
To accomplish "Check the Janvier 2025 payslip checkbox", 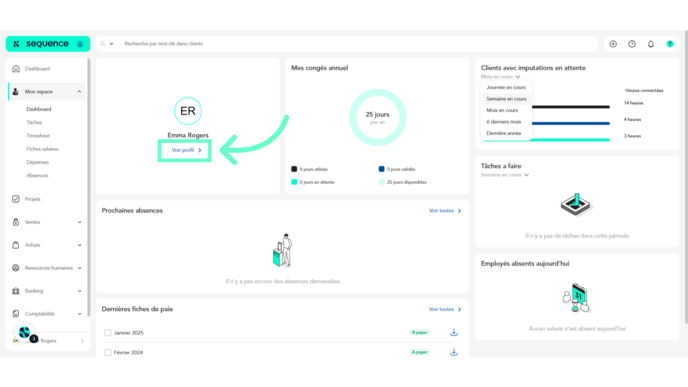I will pyautogui.click(x=108, y=333).
